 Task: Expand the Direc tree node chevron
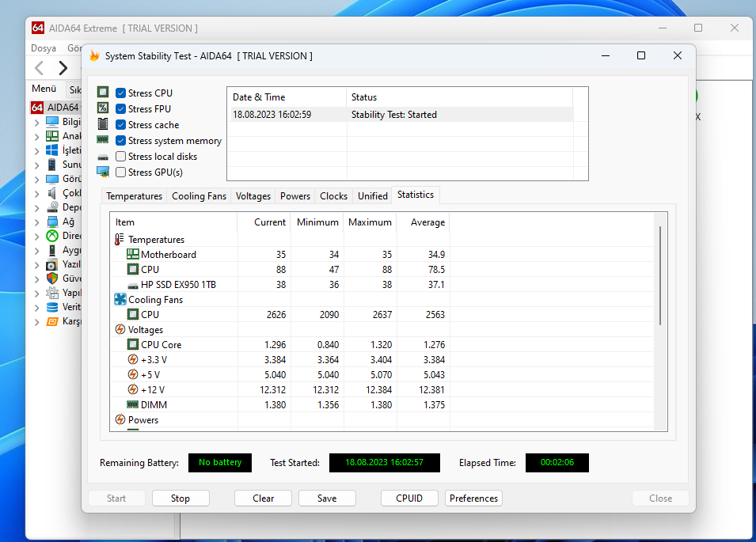36,237
